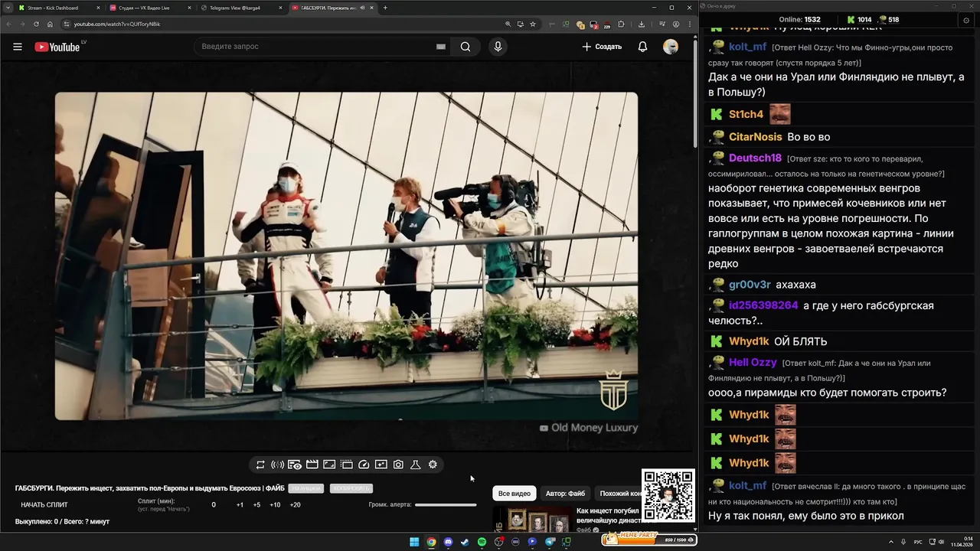
Task: Switch to the Telegram View @karga4 tab
Action: (240, 8)
